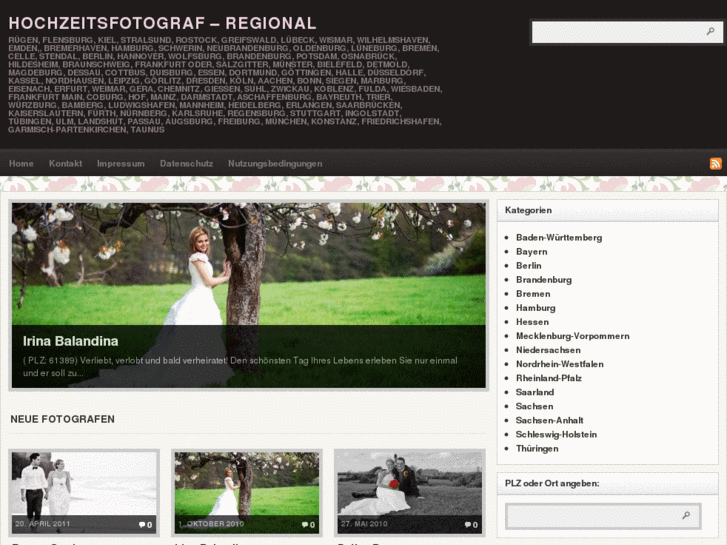Open comments on the 20. April 2011 post
Screen dimensions: 727x545
[146, 525]
